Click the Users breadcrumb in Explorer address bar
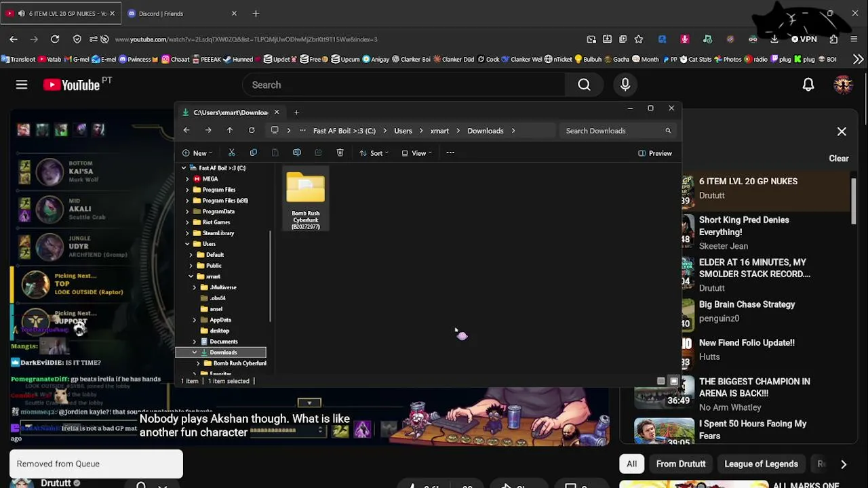Image resolution: width=868 pixels, height=488 pixels. (403, 131)
